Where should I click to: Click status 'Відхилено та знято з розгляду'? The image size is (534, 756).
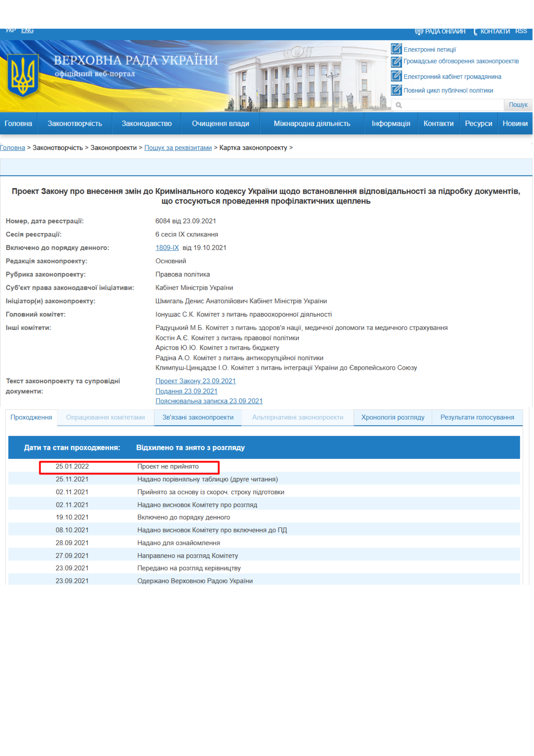pos(190,448)
